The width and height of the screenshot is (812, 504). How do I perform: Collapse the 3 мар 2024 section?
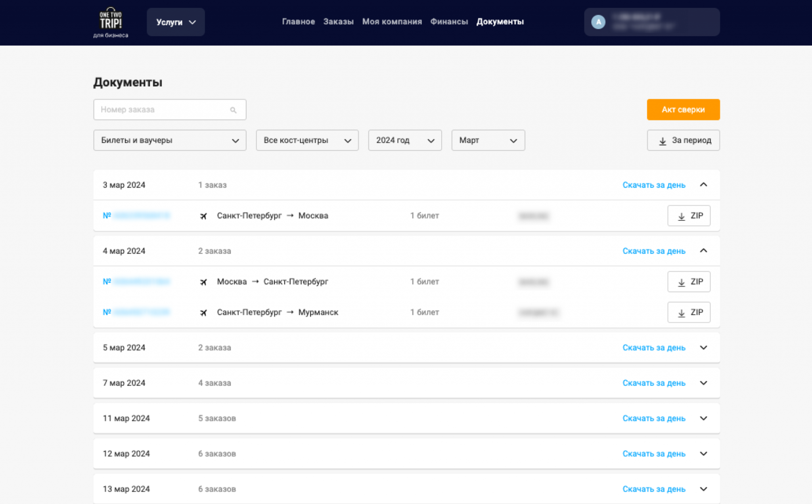coord(703,185)
